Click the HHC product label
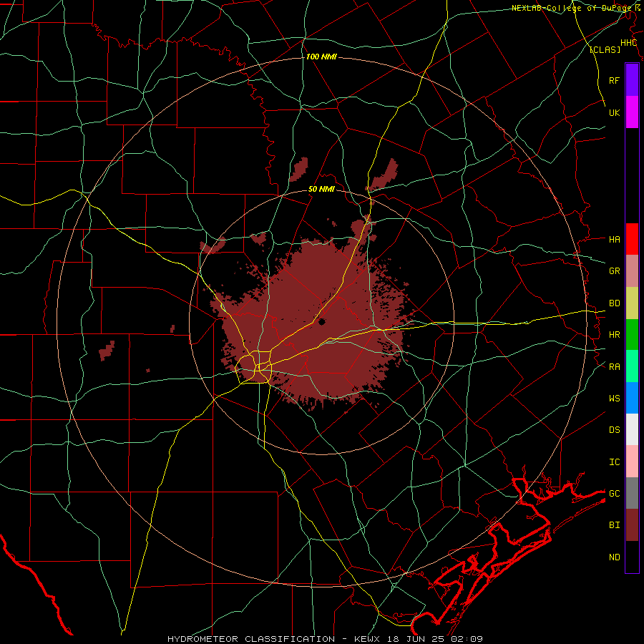The image size is (644, 644). pyautogui.click(x=628, y=43)
